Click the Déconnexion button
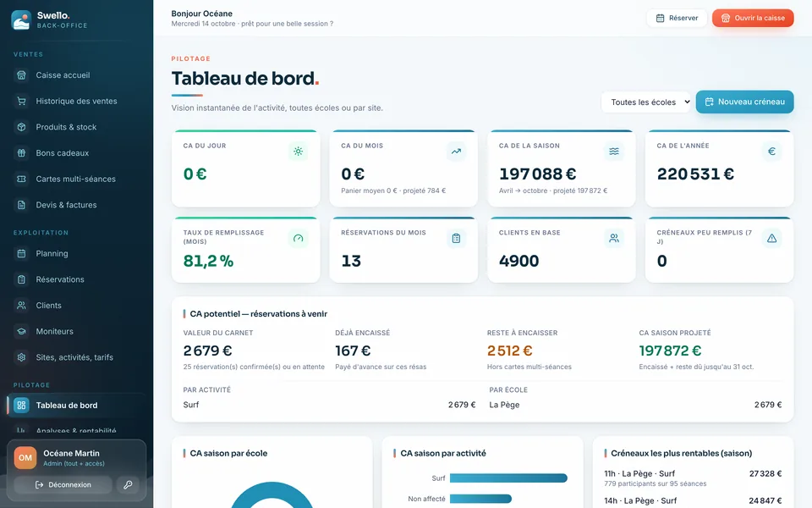 (x=63, y=484)
